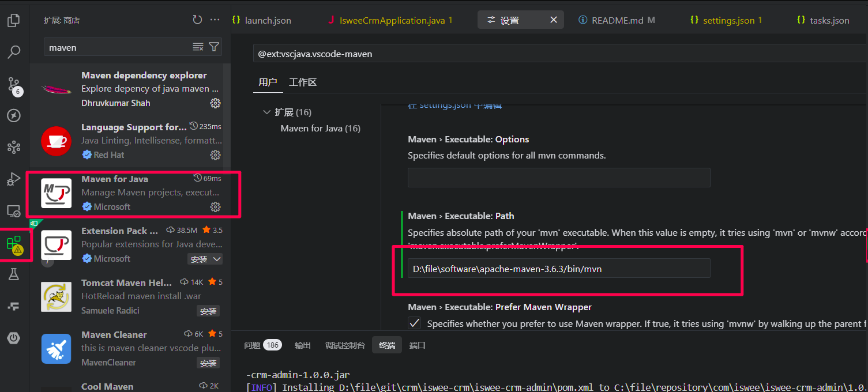Select the 用户 settings scope tab

click(268, 82)
